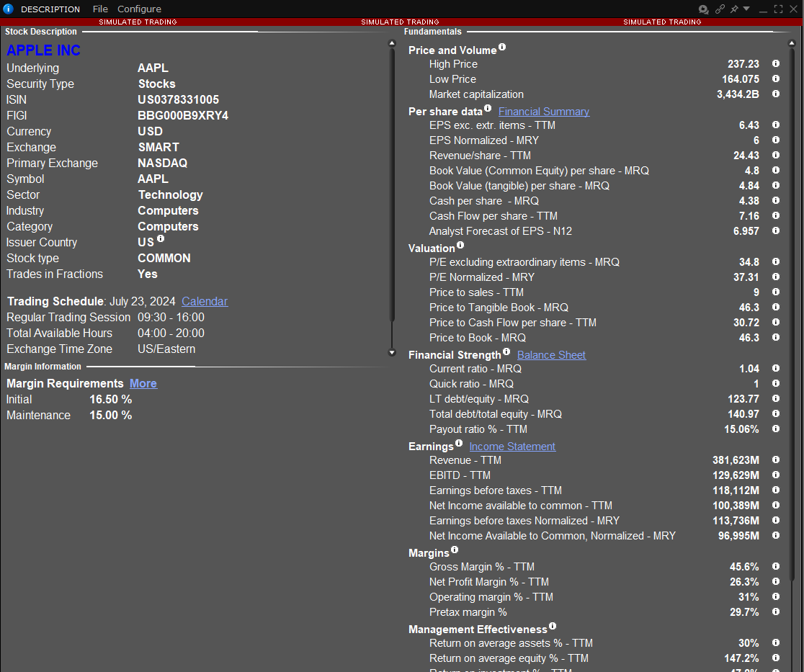Click info icon beside Market capitalization value

(x=776, y=94)
